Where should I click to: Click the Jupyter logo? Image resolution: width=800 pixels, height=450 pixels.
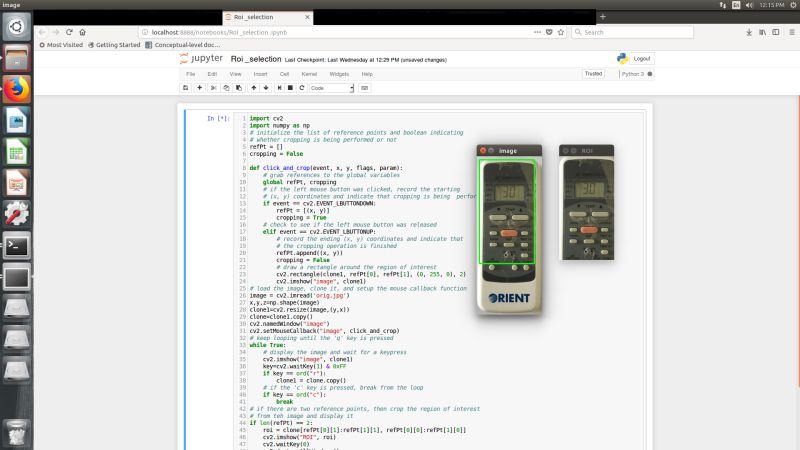tap(201, 59)
